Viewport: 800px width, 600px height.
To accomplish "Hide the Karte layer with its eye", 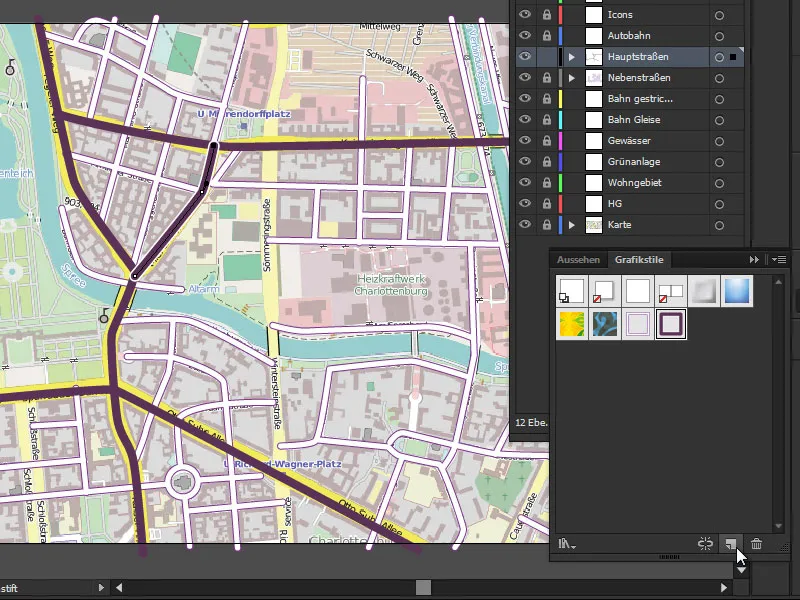I will tap(524, 224).
